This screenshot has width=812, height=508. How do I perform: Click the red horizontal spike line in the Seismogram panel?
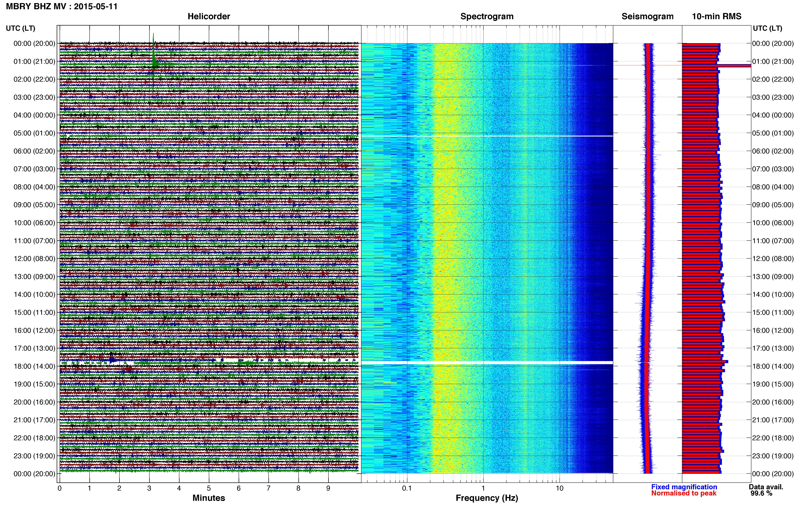tap(648, 65)
